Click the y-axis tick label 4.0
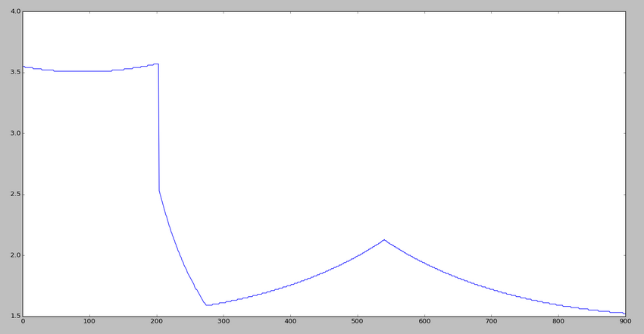 (x=13, y=11)
